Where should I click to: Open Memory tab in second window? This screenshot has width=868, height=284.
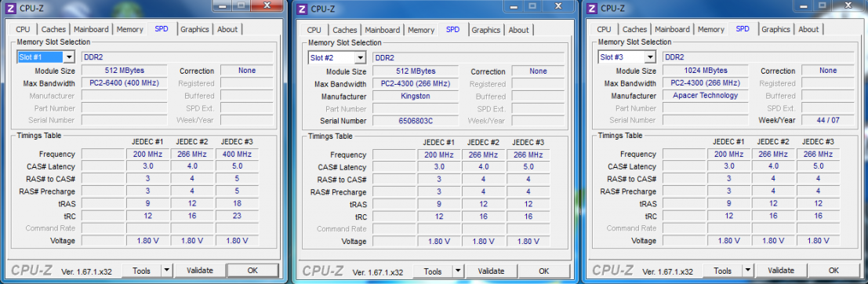pyautogui.click(x=421, y=30)
